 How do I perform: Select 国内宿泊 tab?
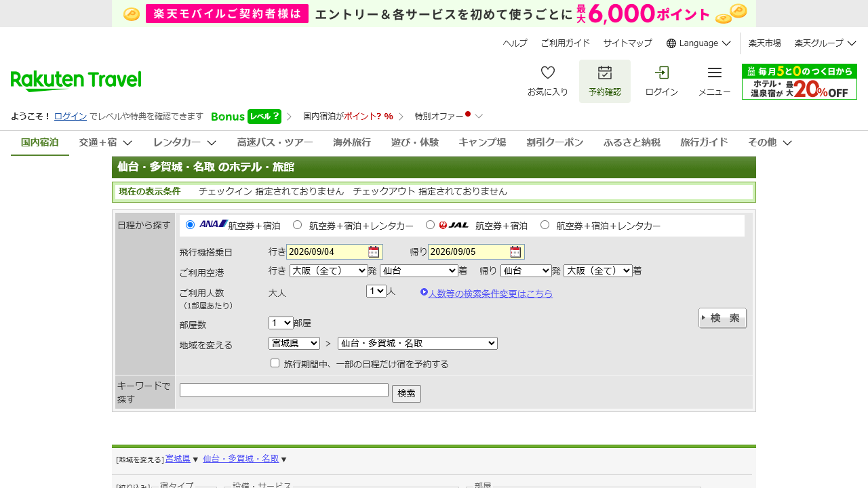40,142
